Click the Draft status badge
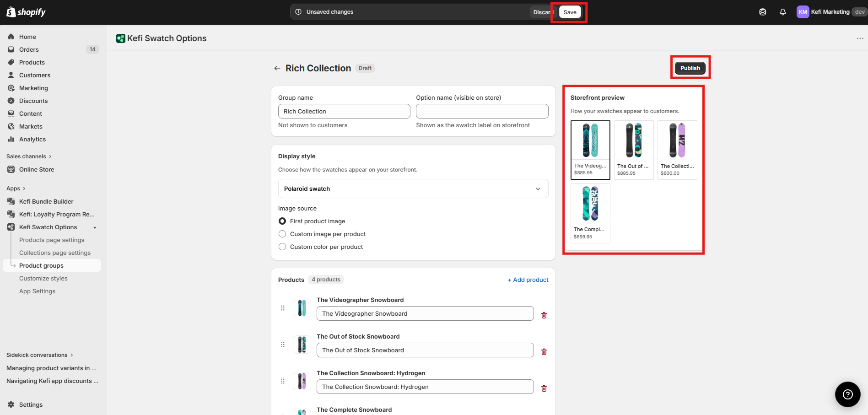The height and width of the screenshot is (415, 868). coord(365,68)
